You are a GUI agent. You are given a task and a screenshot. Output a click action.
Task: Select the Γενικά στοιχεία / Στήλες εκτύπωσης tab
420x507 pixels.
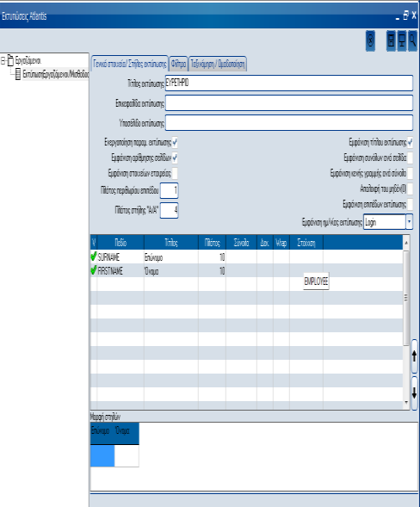click(x=130, y=64)
